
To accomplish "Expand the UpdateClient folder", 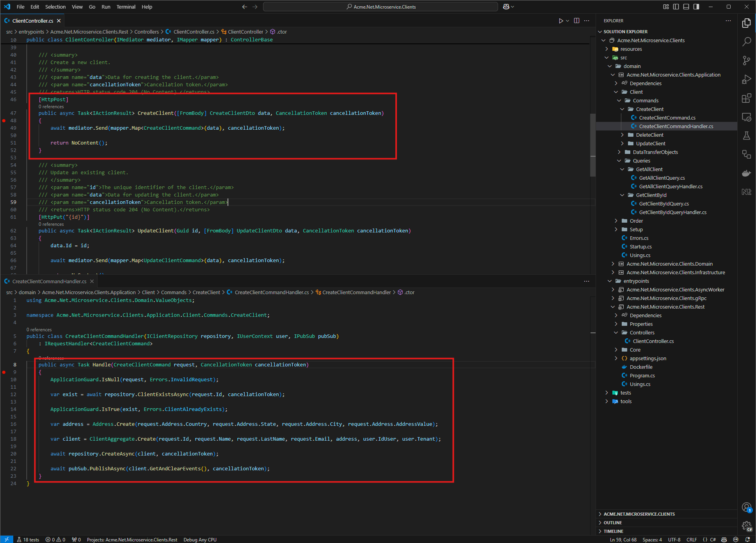I will [623, 143].
